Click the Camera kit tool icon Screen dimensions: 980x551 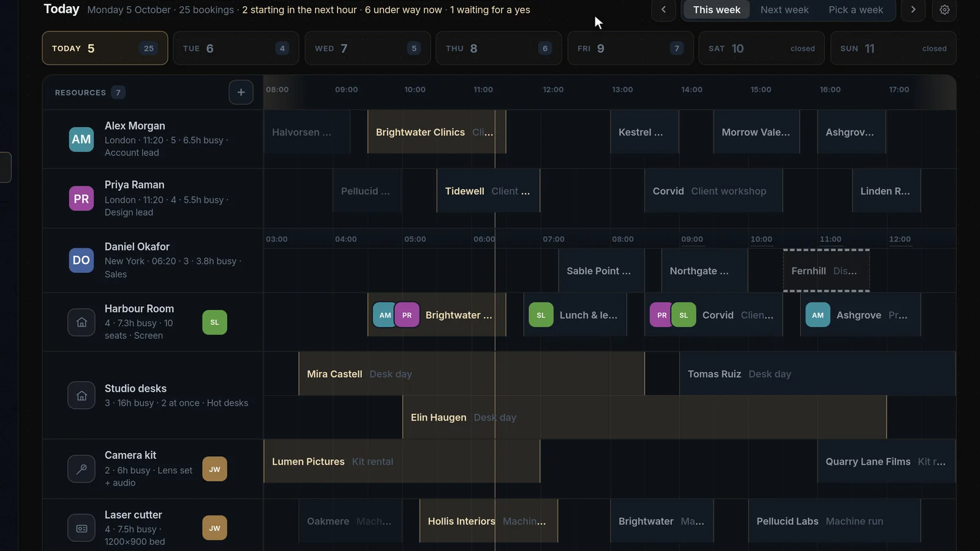[x=81, y=469]
